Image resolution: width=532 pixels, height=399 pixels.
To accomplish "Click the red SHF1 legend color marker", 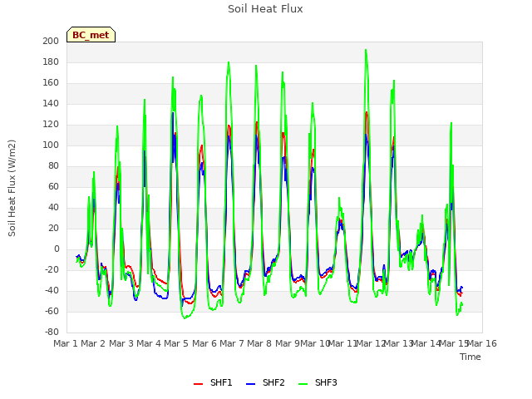I will [198, 384].
